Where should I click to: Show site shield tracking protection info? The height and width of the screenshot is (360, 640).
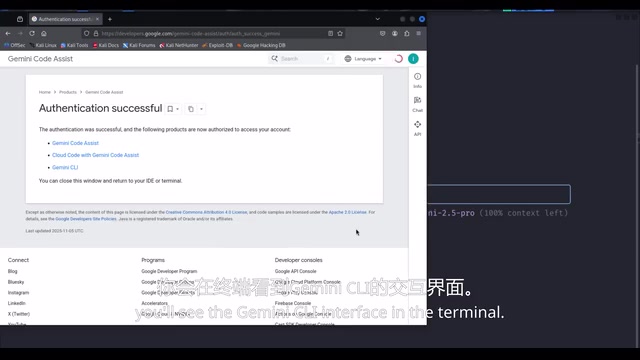tap(87, 33)
